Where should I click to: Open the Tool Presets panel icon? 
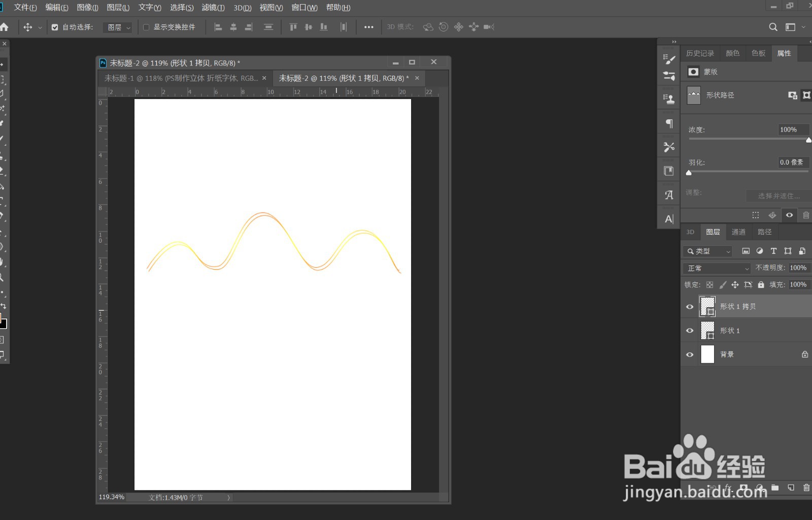click(669, 147)
